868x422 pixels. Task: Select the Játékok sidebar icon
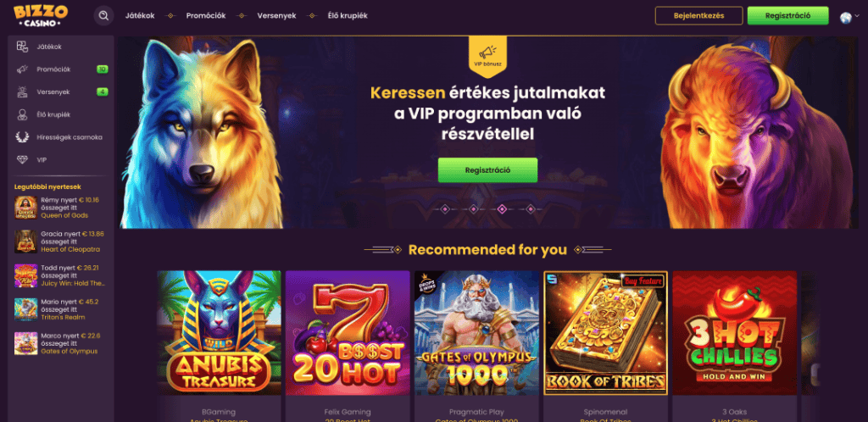[x=22, y=47]
